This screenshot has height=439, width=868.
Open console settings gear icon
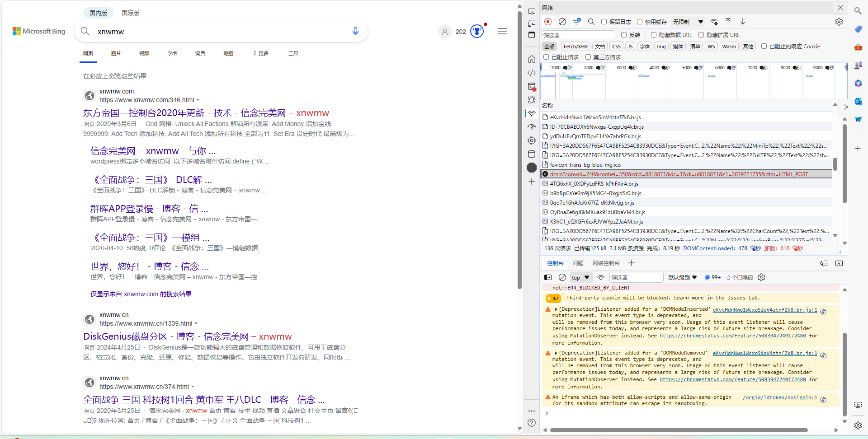coord(761,277)
